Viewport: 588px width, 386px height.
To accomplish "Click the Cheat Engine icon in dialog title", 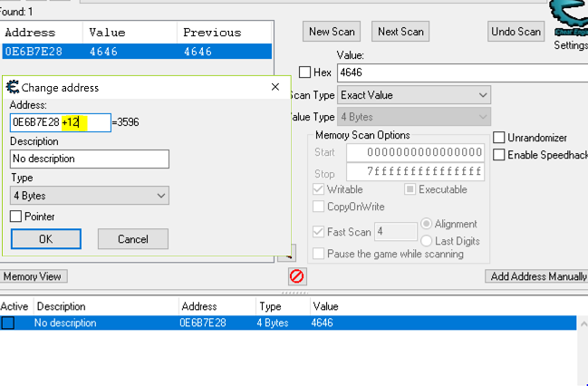I will coord(13,88).
